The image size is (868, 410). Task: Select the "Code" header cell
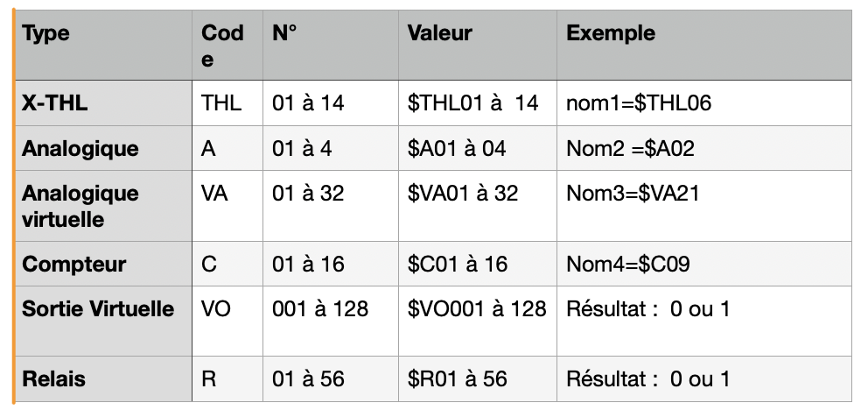[222, 46]
